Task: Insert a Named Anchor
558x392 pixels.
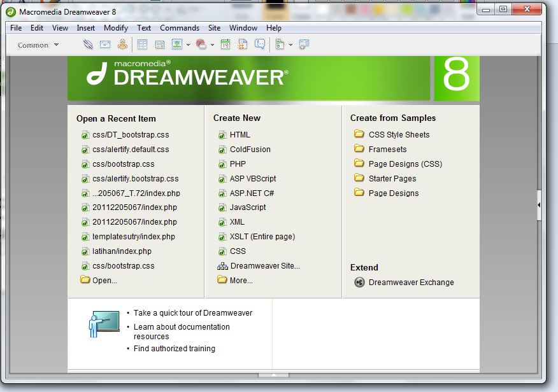Action: coord(122,44)
